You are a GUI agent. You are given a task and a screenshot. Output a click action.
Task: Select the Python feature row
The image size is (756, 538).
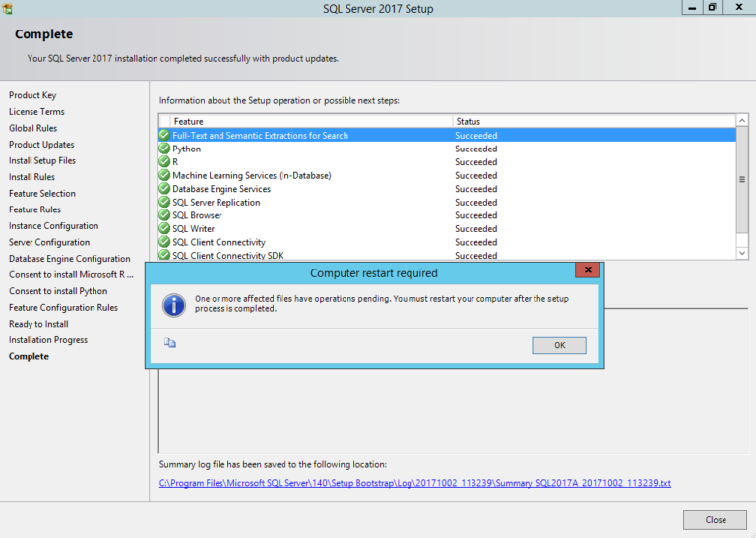(x=448, y=149)
